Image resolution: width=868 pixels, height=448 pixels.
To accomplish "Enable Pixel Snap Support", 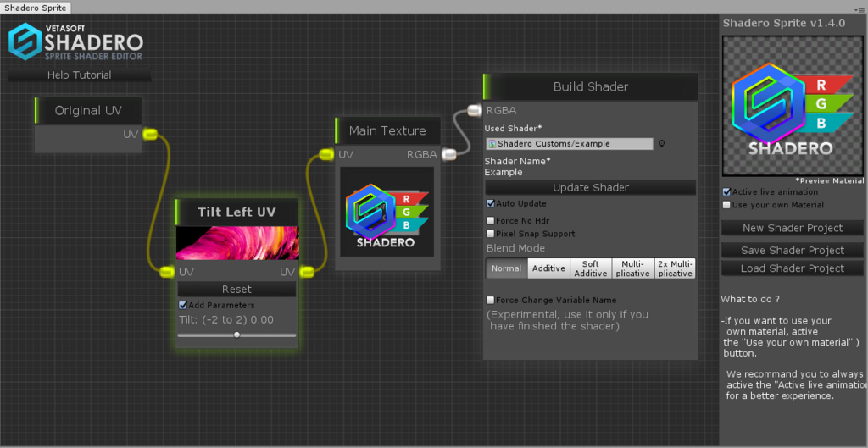I will tap(491, 234).
